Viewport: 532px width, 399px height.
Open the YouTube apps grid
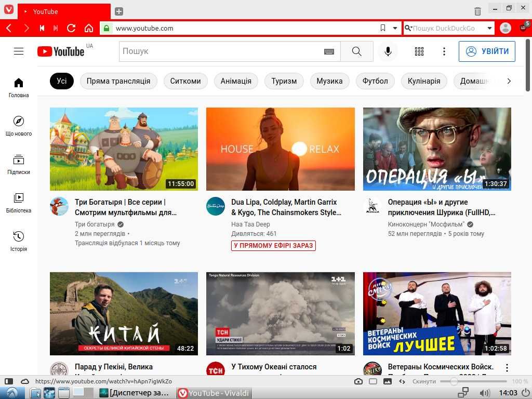[419, 51]
